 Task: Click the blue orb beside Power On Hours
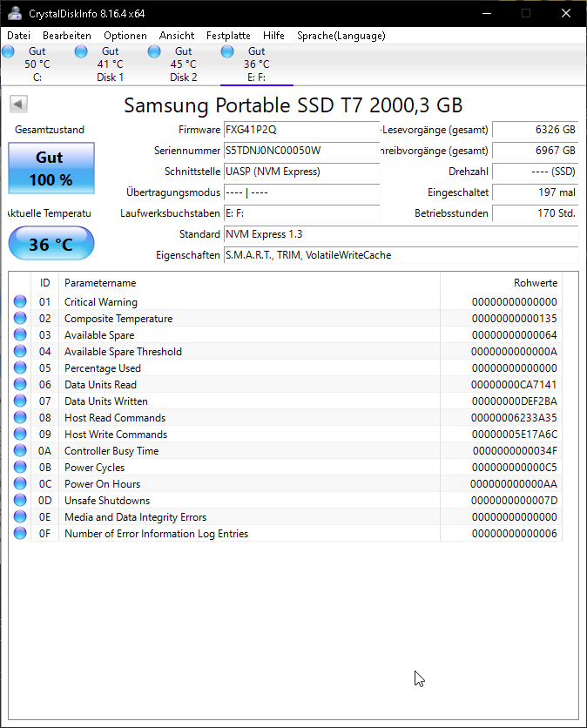coord(20,483)
